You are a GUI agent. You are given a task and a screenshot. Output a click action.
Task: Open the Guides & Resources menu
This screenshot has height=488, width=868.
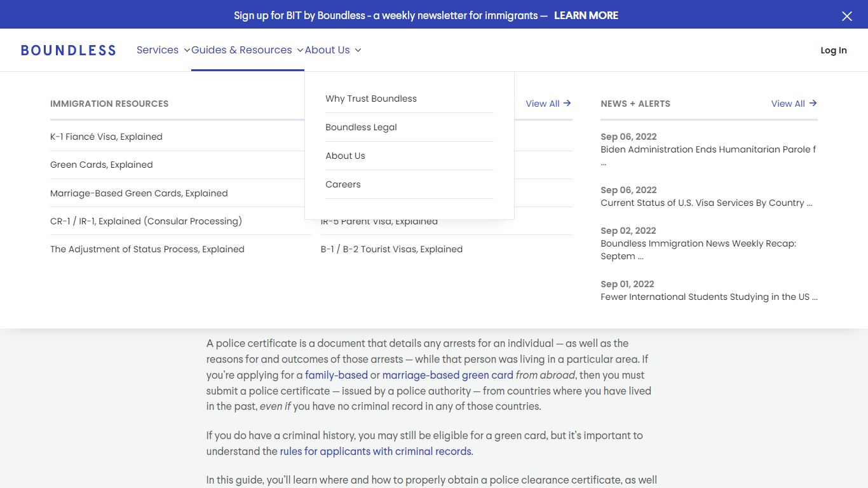[x=241, y=50]
